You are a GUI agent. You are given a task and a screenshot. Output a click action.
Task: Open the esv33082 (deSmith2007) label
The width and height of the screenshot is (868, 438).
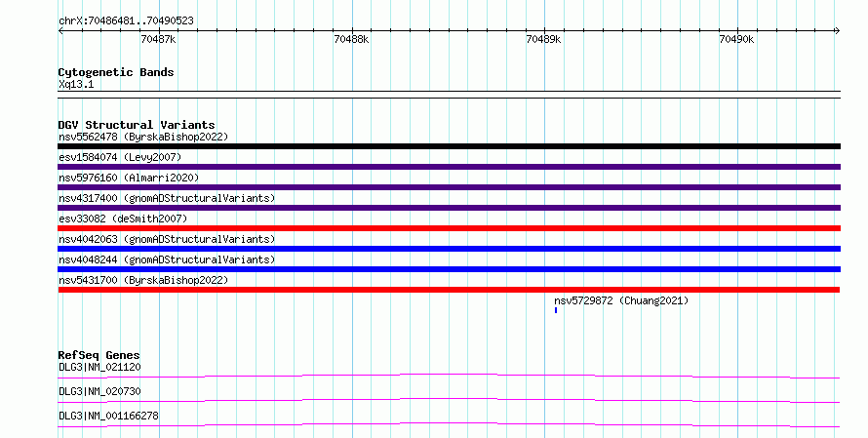point(123,219)
